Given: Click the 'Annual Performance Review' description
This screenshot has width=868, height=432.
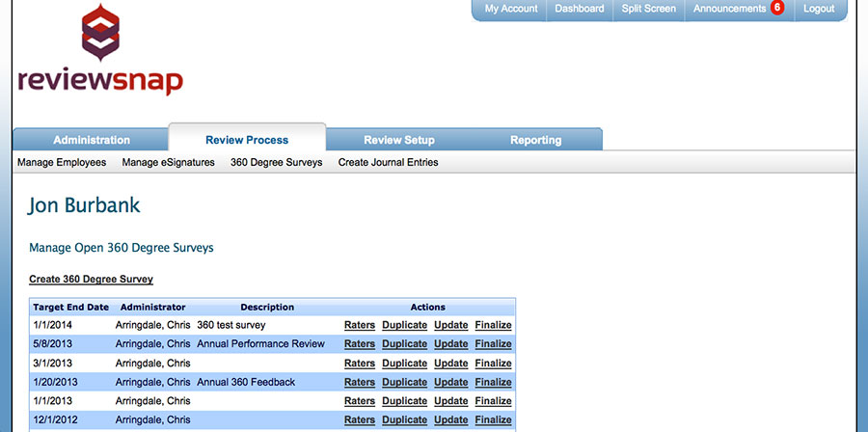Looking at the screenshot, I should pos(260,344).
